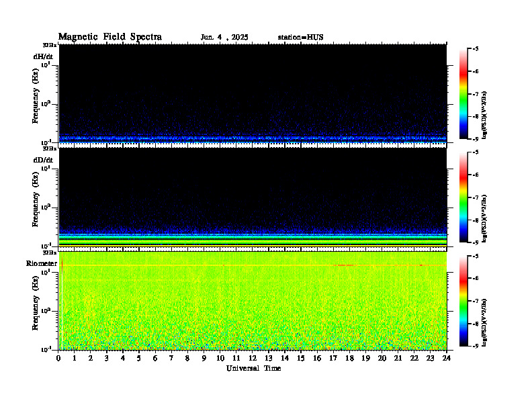Click the 10^0 frequency tick of the Riometer panel

[46, 310]
